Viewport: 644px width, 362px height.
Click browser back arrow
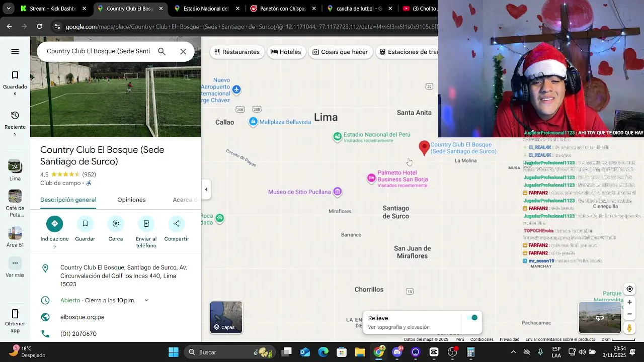click(x=10, y=27)
